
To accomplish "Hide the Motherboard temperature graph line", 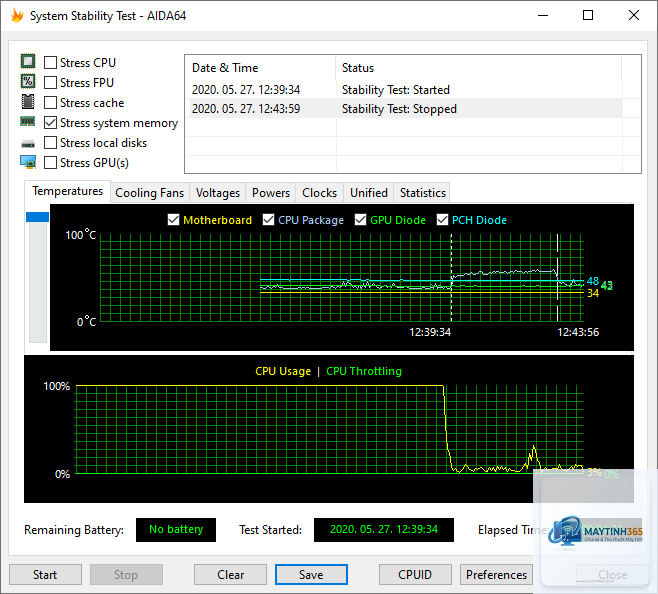I will [173, 220].
